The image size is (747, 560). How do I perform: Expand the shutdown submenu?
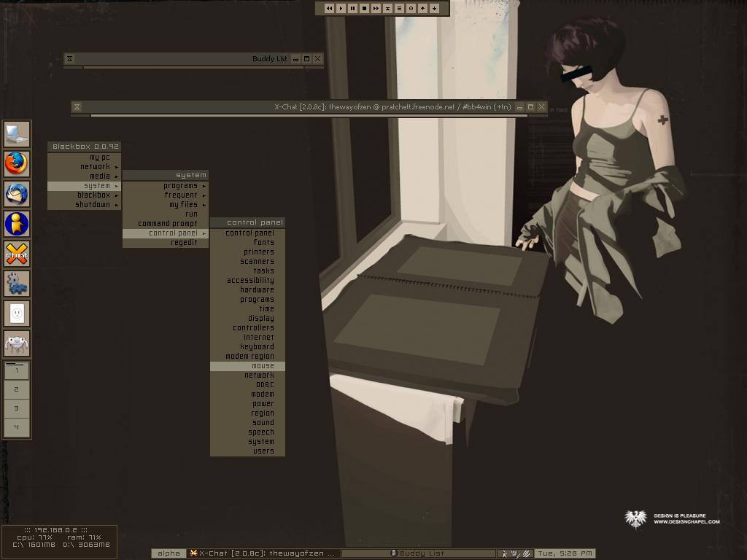(x=85, y=205)
